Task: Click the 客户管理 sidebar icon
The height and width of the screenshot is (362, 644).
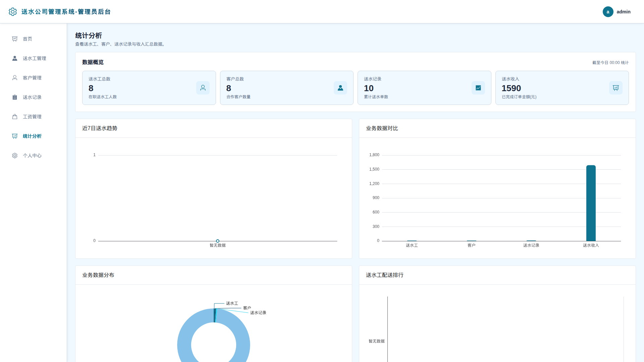Action: tap(15, 78)
